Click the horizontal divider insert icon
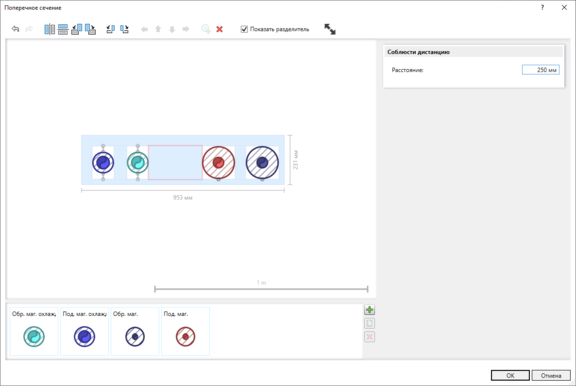This screenshot has width=576, height=386. [63, 29]
